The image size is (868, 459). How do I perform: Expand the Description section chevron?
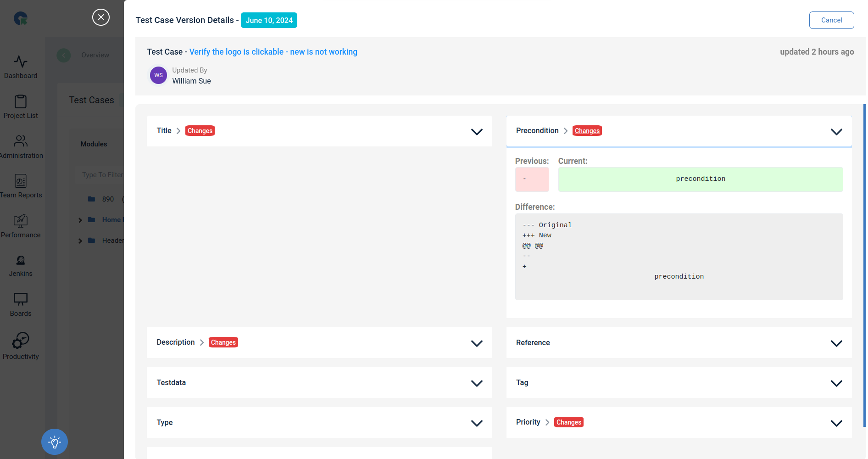[x=477, y=343]
